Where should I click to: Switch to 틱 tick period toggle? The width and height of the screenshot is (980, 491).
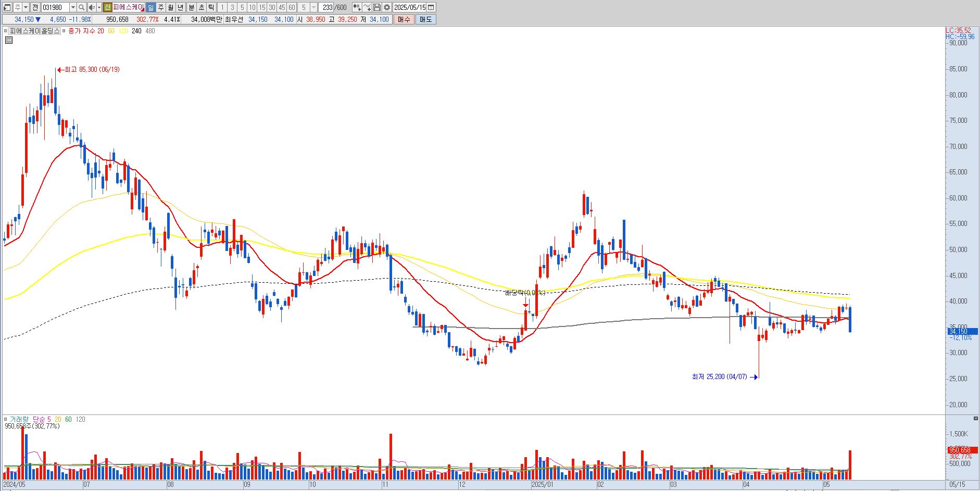[211, 7]
